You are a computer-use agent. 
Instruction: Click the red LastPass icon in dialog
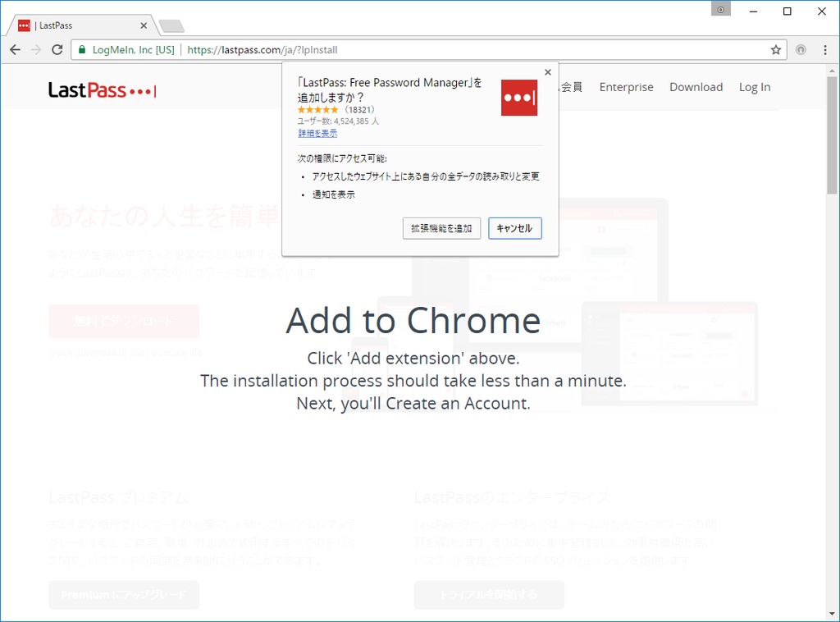click(x=519, y=98)
